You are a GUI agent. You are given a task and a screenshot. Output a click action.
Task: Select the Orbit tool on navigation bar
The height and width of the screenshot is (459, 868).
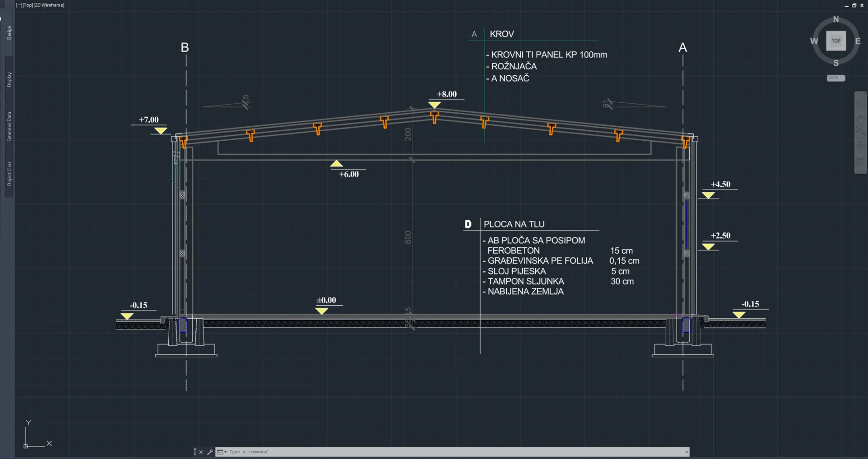coord(861,145)
